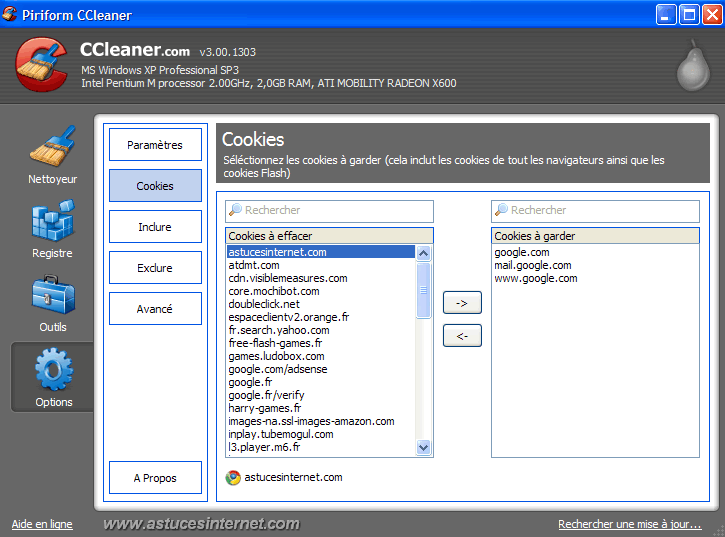Click scrollbar down arrow in cookie list
Image resolution: width=725 pixels, height=537 pixels.
(x=423, y=447)
